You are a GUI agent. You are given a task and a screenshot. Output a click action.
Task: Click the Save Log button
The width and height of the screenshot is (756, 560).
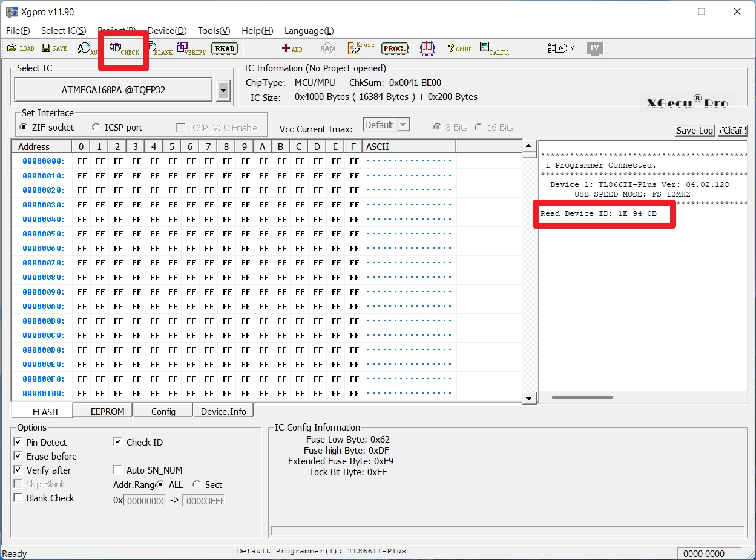point(695,131)
